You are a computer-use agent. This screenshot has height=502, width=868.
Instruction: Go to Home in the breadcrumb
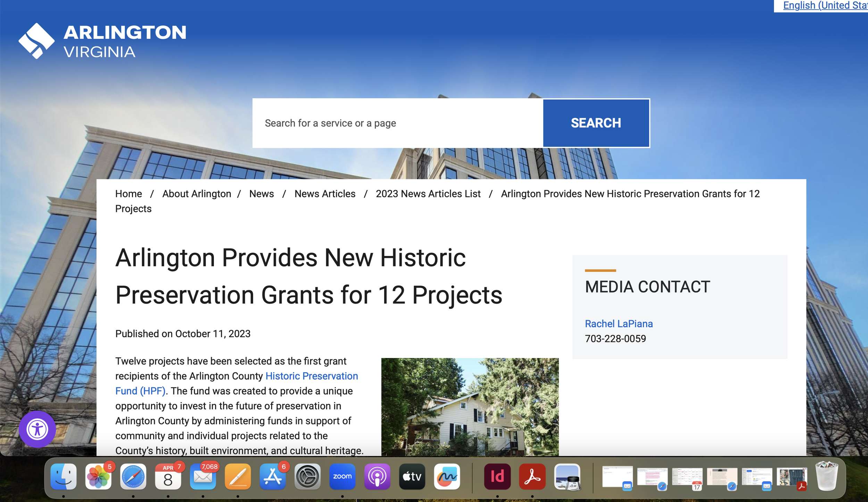point(128,194)
